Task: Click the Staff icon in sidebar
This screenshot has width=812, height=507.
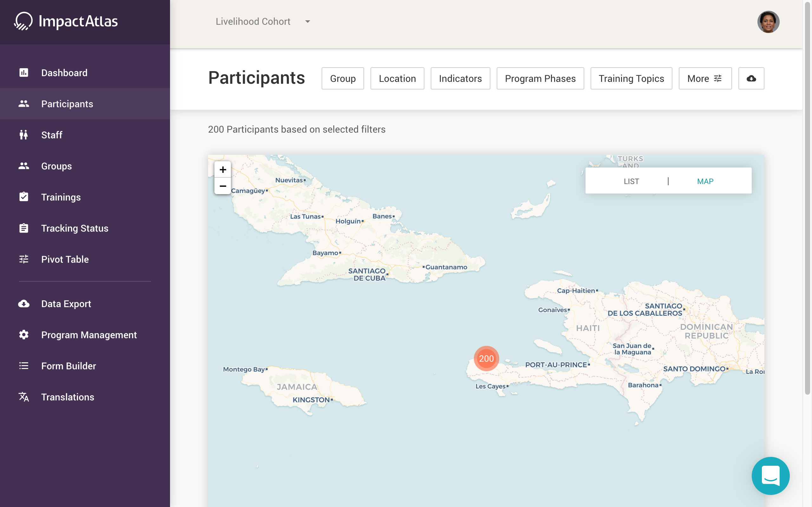Action: tap(24, 135)
